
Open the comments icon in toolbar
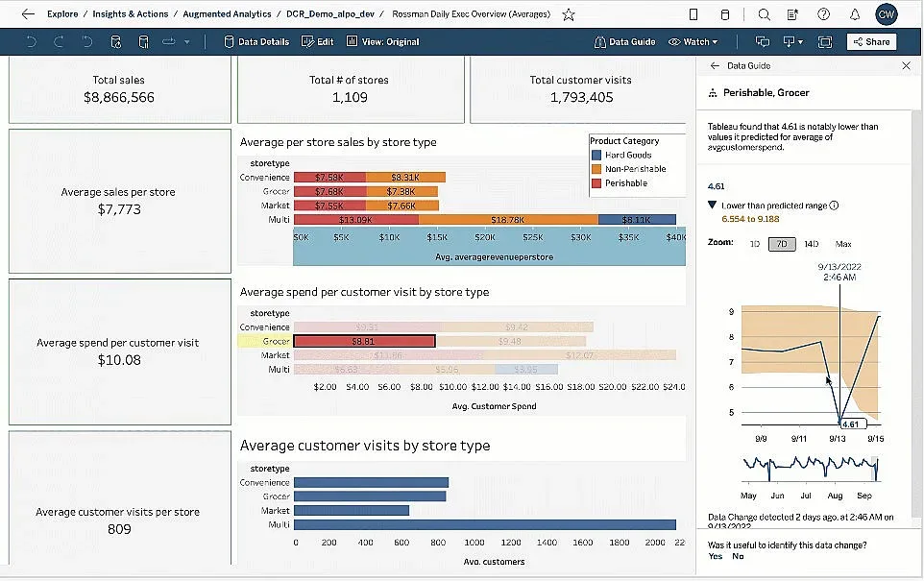(763, 42)
